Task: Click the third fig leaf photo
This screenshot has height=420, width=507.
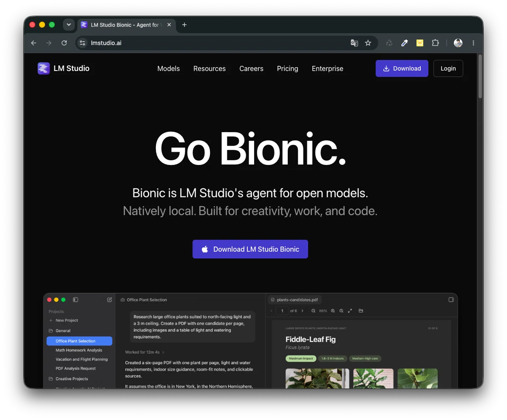Action: tap(417, 378)
